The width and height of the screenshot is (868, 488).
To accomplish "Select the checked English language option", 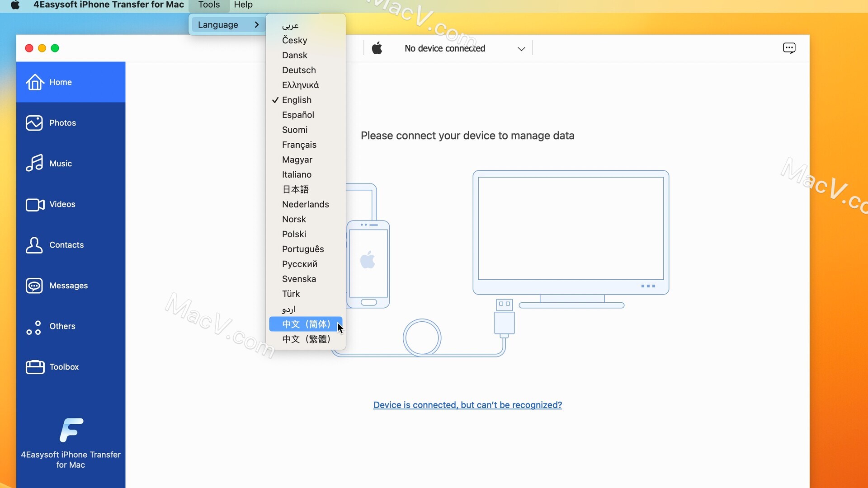I will (x=306, y=100).
